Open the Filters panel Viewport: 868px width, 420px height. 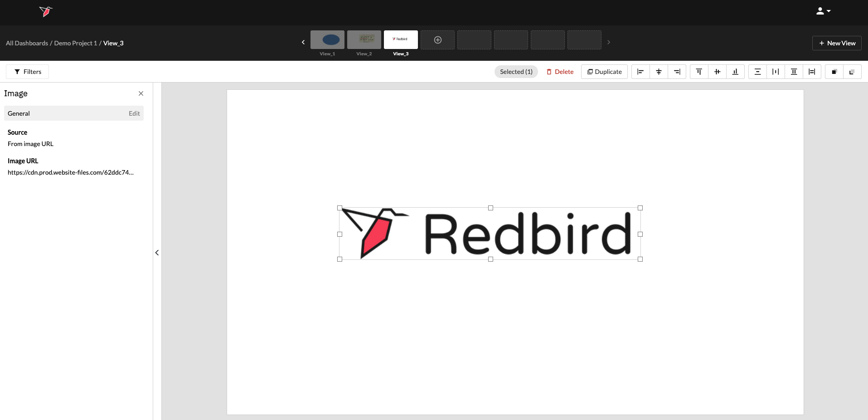(x=28, y=72)
